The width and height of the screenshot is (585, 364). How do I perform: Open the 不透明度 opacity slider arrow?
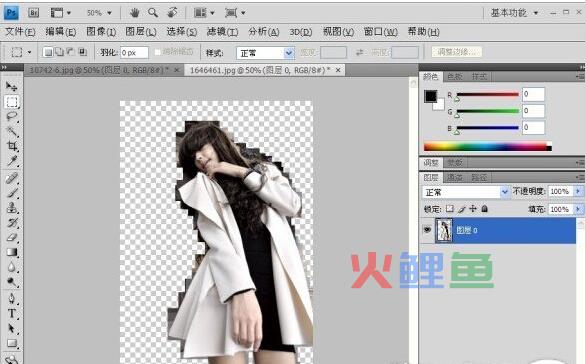point(578,191)
